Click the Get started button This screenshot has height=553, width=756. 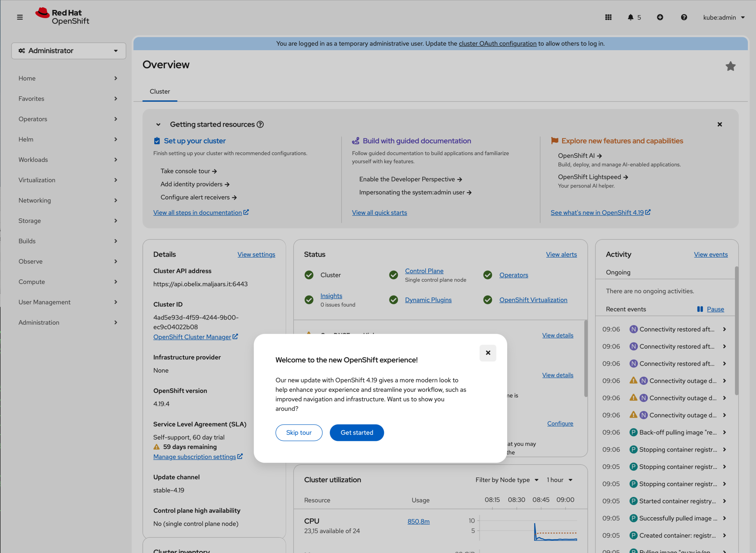pyautogui.click(x=357, y=432)
